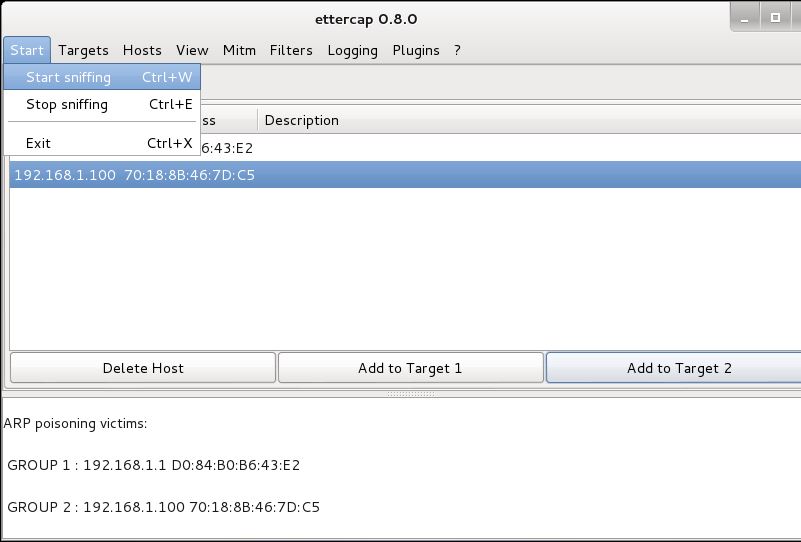Viewport: 801px width, 542px height.
Task: Open the Filters menu
Action: point(291,50)
